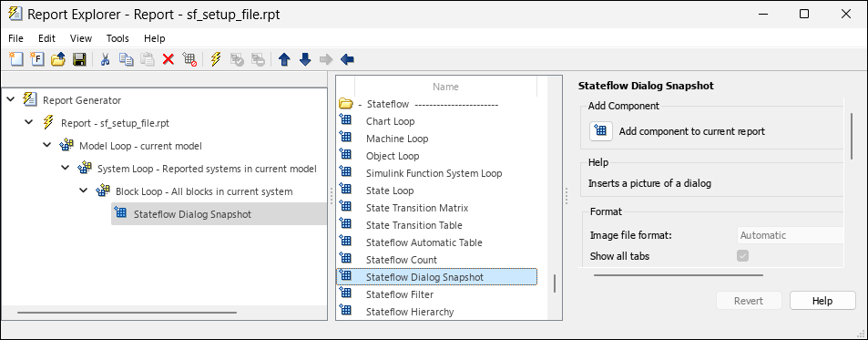Screen dimensions: 868x340
Task: Open the File menu
Action: tap(16, 38)
